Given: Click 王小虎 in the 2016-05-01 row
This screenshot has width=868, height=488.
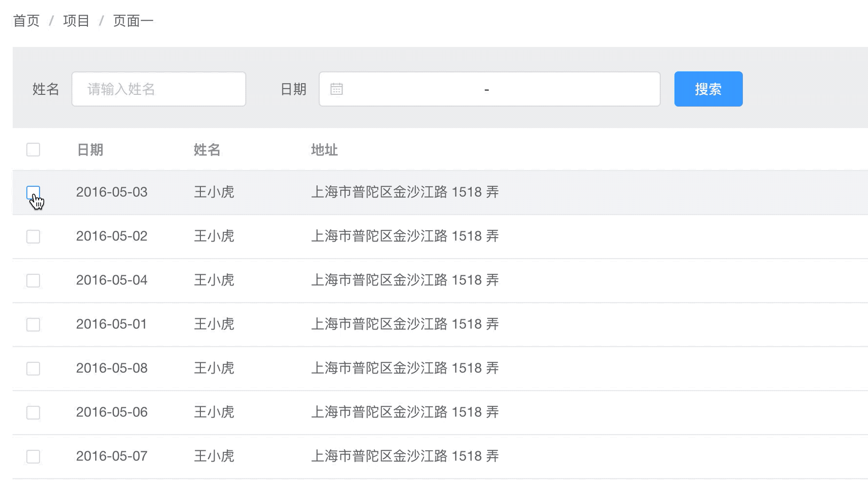Looking at the screenshot, I should [214, 324].
